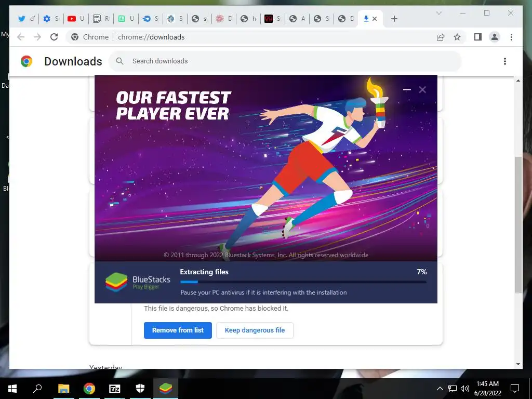Viewport: 532px width, 399px height.
Task: Click the 7% progress value
Action: 422,272
